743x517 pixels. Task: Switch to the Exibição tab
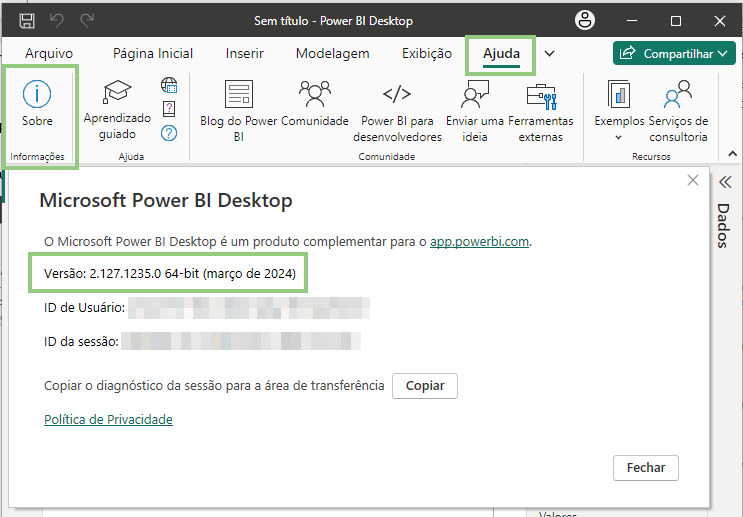(427, 54)
